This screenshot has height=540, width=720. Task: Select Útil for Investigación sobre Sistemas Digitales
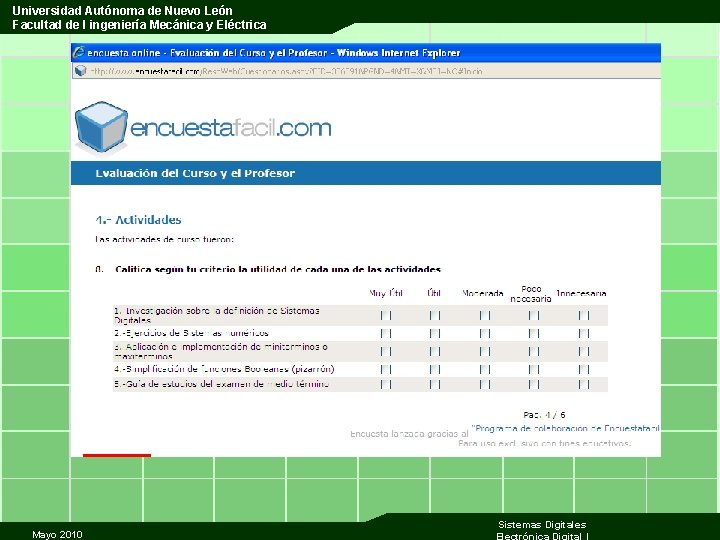pos(434,315)
